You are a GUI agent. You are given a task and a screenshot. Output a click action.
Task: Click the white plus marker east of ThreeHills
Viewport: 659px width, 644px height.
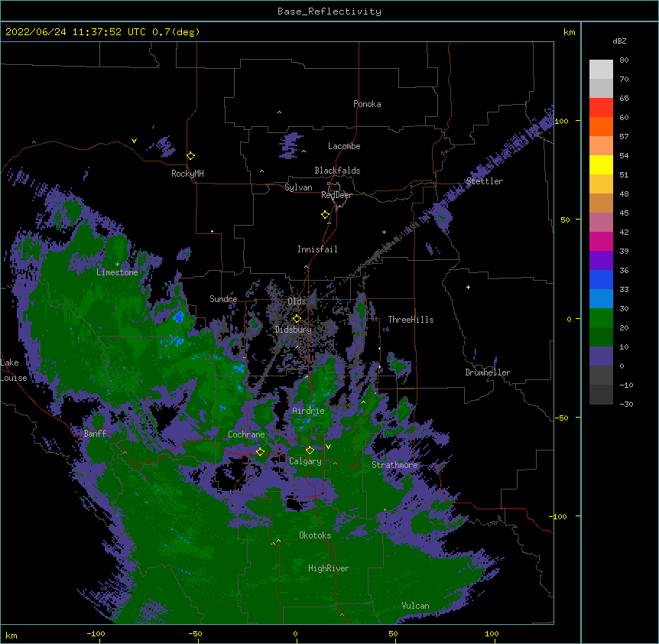coord(468,287)
